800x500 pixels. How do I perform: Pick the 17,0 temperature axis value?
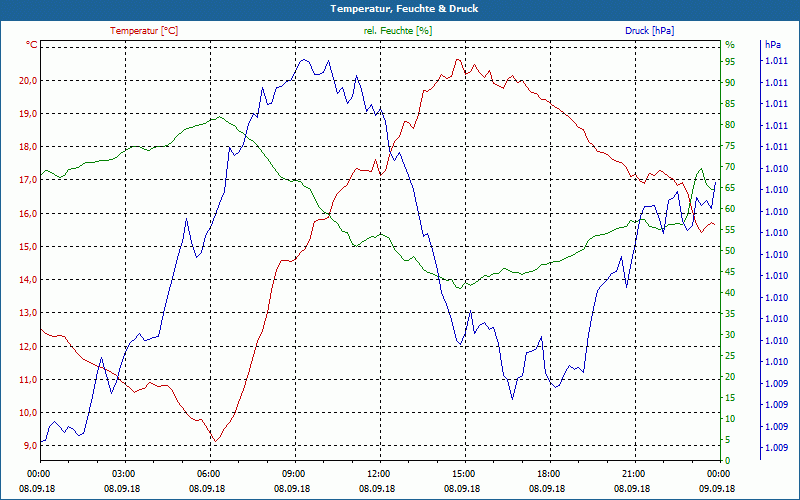click(28, 180)
